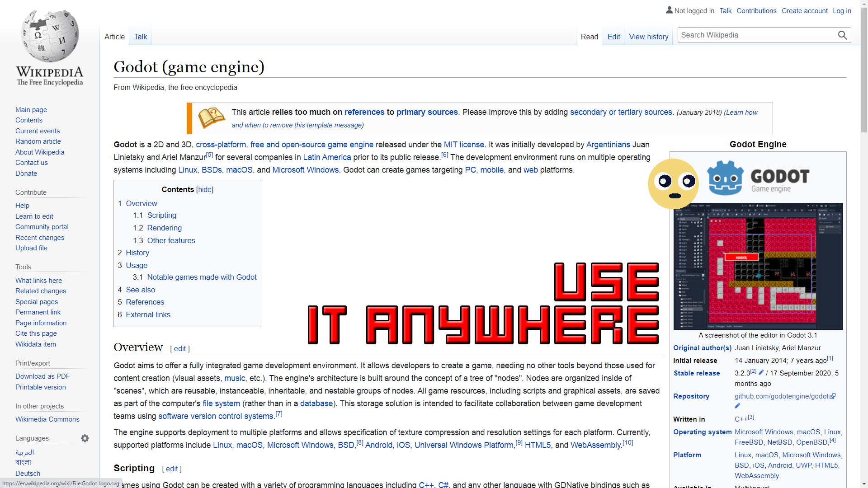
Task: Click the Stable release infobox label
Action: [696, 373]
